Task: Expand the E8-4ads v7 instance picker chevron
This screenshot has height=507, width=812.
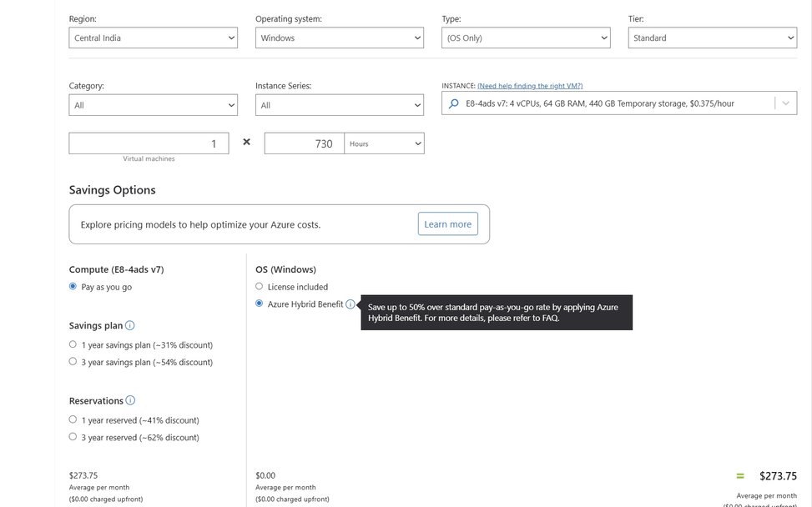Action: [x=784, y=103]
